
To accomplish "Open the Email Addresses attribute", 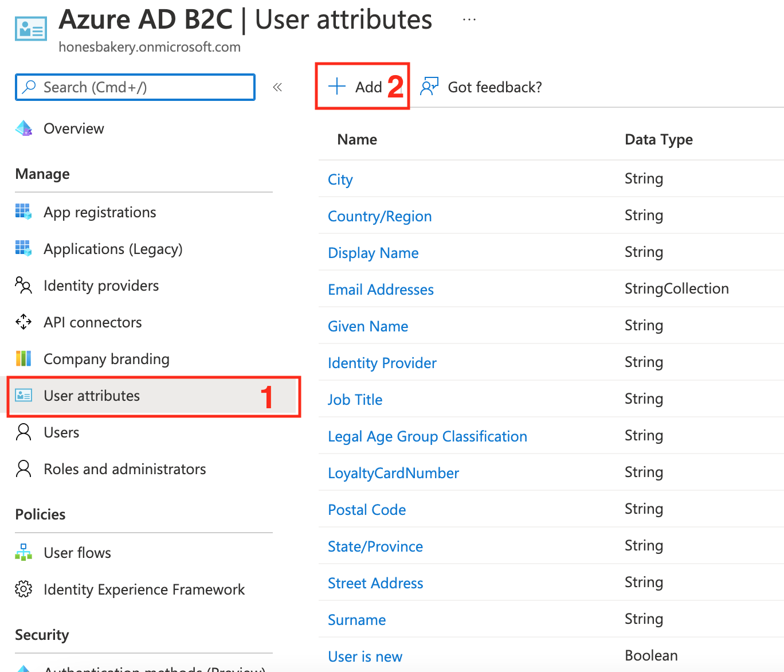I will [381, 290].
